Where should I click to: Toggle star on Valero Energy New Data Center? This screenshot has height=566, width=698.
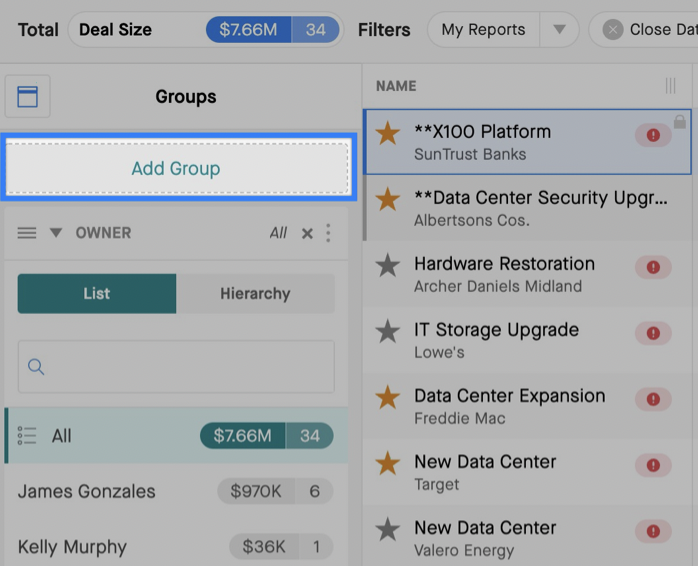[388, 529]
